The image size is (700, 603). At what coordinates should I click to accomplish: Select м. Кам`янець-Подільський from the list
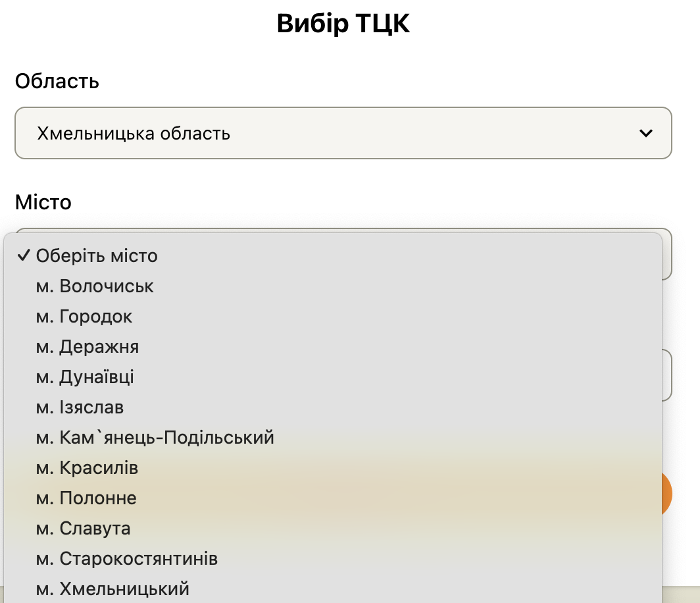pyautogui.click(x=156, y=437)
